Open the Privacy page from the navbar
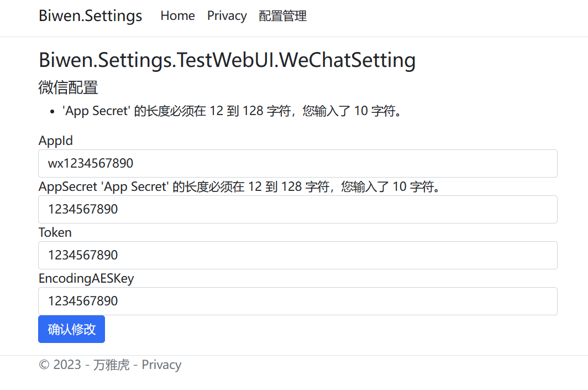This screenshot has width=588, height=390. pyautogui.click(x=227, y=16)
